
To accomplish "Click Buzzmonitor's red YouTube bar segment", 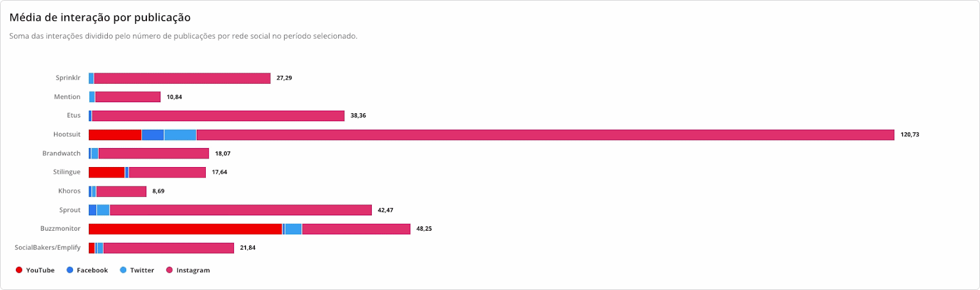I will (185, 229).
